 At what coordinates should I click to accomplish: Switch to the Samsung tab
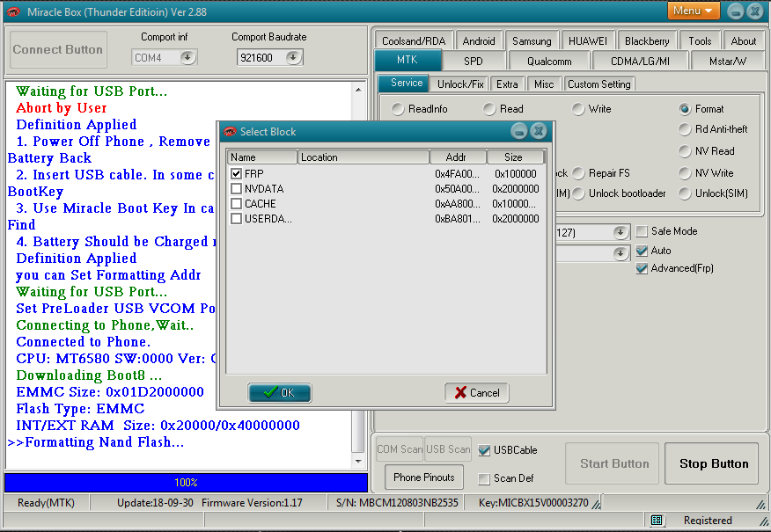click(532, 40)
